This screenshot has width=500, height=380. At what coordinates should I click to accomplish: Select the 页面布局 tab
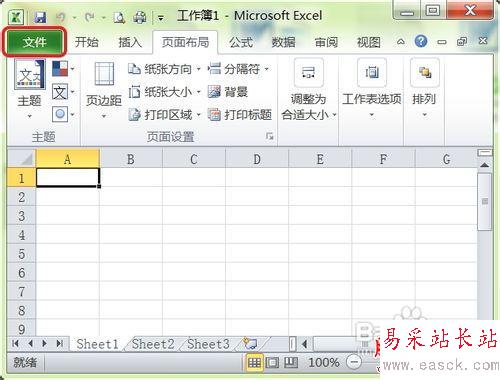[185, 42]
